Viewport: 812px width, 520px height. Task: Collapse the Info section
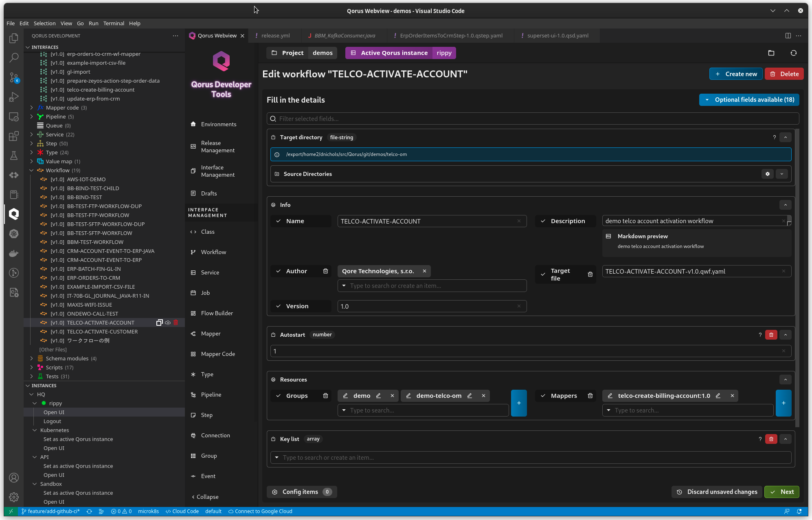pos(786,205)
